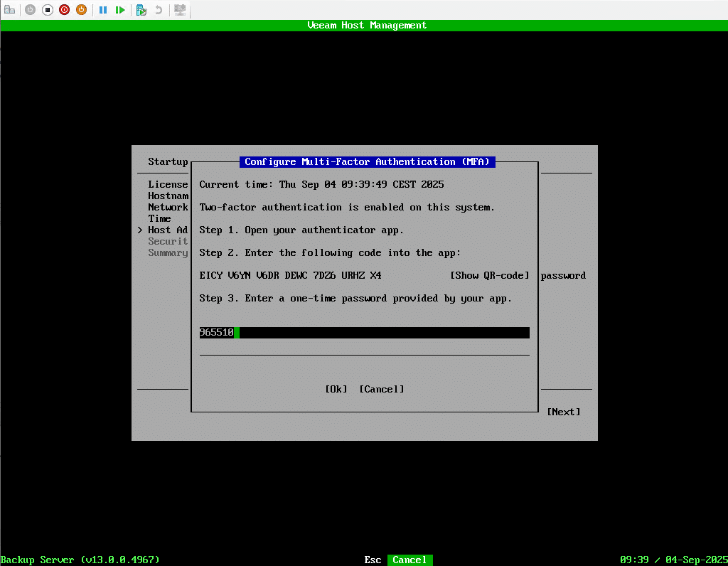The width and height of the screenshot is (728, 566).
Task: Click the red Shut Down icon
Action: 64,10
